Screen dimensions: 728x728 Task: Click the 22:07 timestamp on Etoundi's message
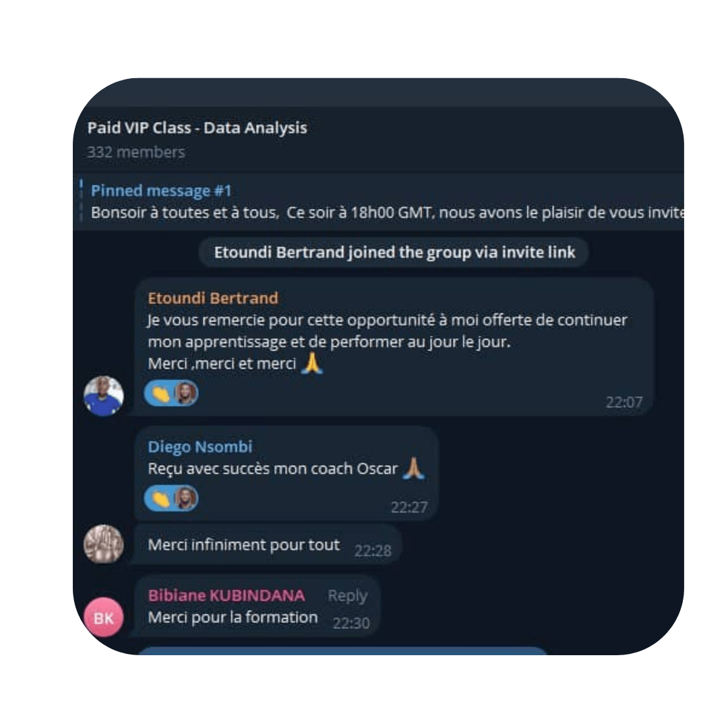coord(624,402)
